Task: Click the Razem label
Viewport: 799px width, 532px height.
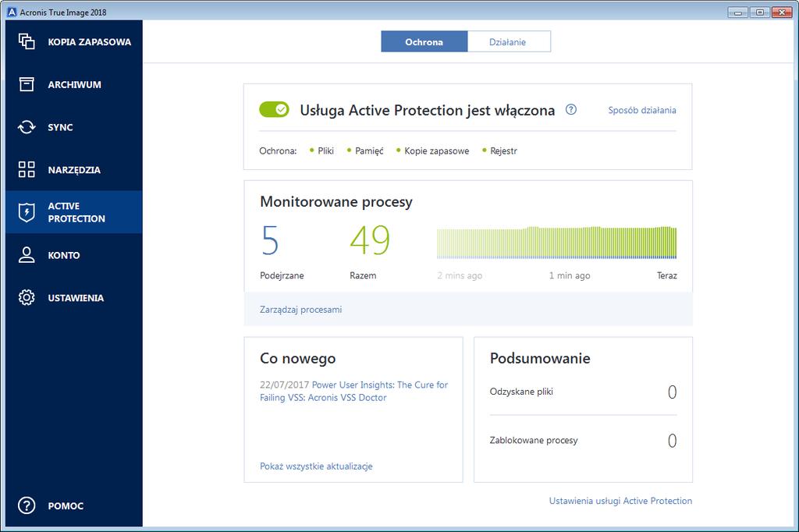Action: pos(363,275)
